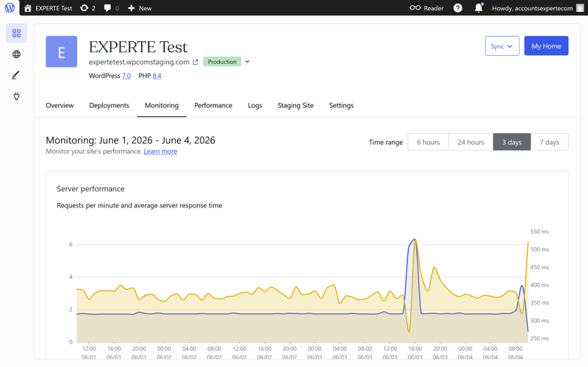This screenshot has height=367, width=588.
Task: Set time range to 24 hours
Action: click(470, 142)
